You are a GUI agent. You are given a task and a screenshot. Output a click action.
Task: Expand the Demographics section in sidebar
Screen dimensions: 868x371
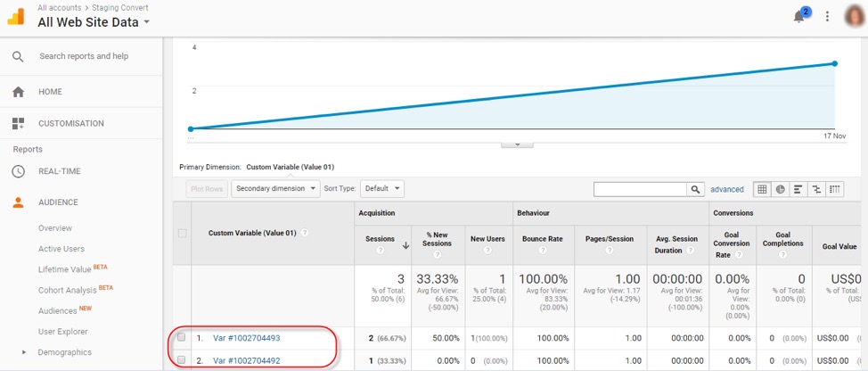click(24, 352)
